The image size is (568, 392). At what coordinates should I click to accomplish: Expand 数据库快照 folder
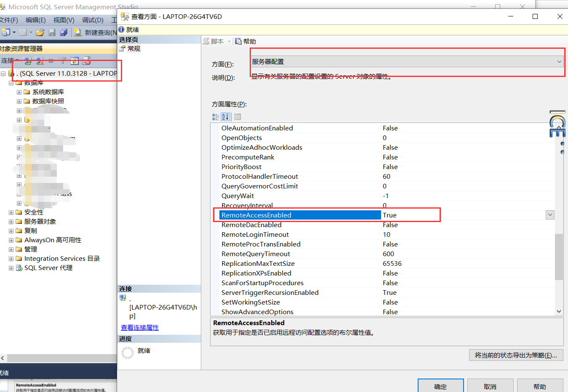click(19, 101)
